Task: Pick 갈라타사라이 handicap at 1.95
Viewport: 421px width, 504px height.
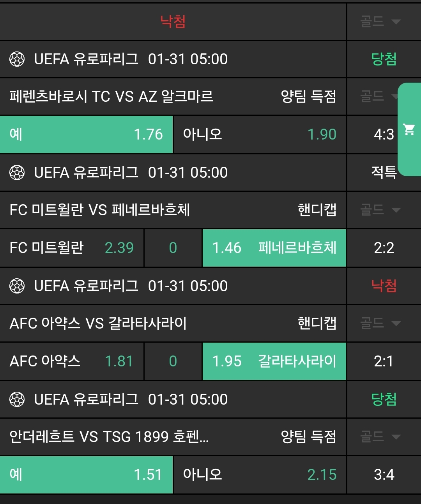Action: click(x=274, y=361)
